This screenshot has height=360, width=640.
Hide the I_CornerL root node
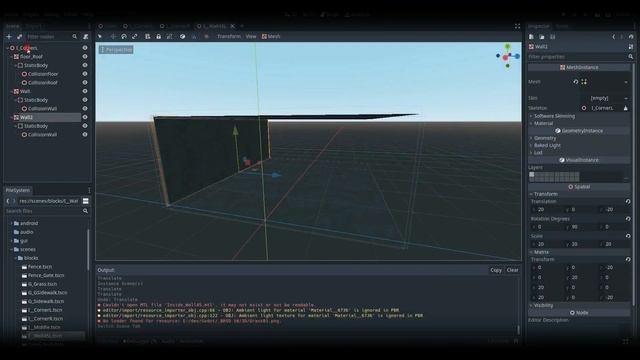[85, 48]
